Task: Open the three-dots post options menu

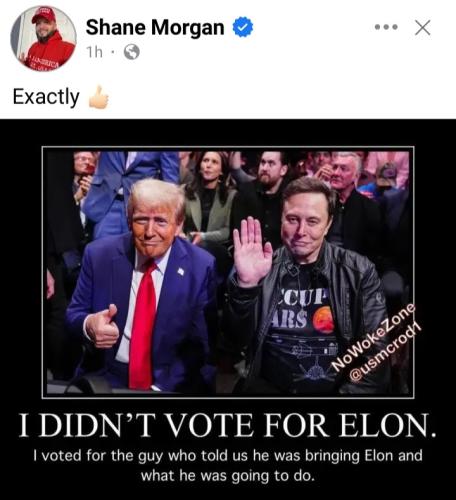Action: click(386, 27)
